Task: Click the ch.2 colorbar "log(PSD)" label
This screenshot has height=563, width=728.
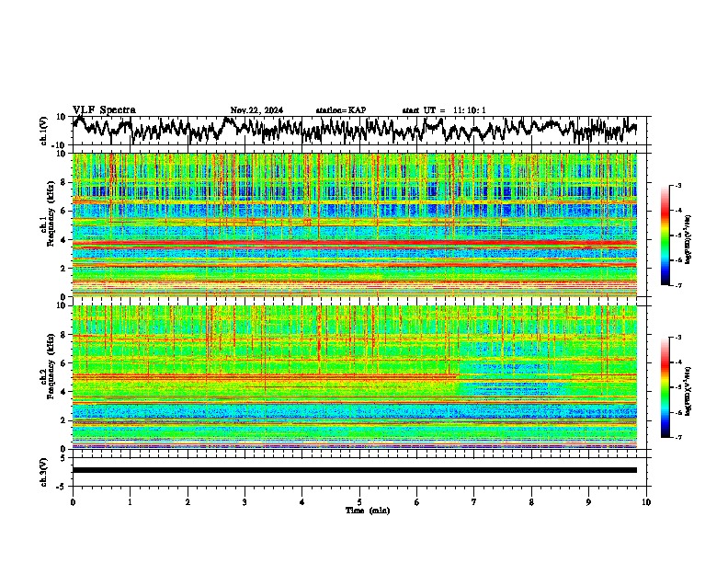Action: click(x=688, y=392)
